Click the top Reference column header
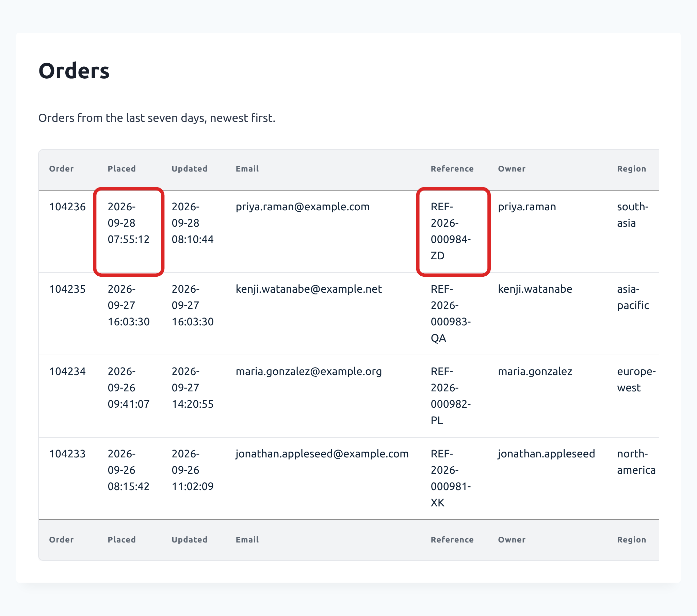 click(x=452, y=169)
